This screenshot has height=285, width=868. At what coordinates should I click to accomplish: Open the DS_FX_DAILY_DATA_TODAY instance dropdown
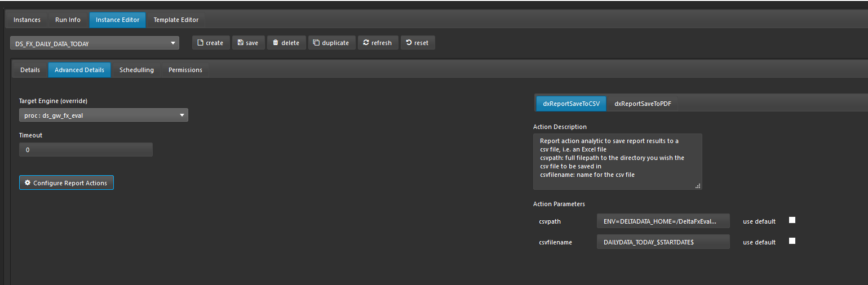[x=95, y=43]
